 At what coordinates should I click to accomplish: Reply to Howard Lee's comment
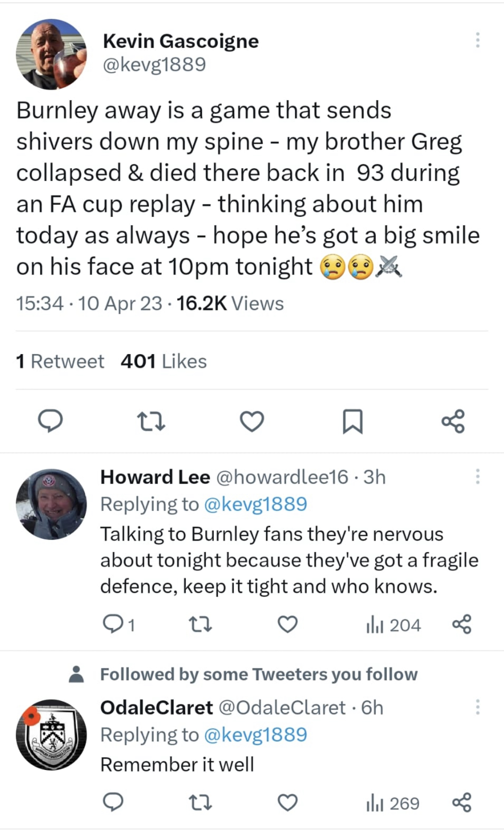tap(113, 625)
